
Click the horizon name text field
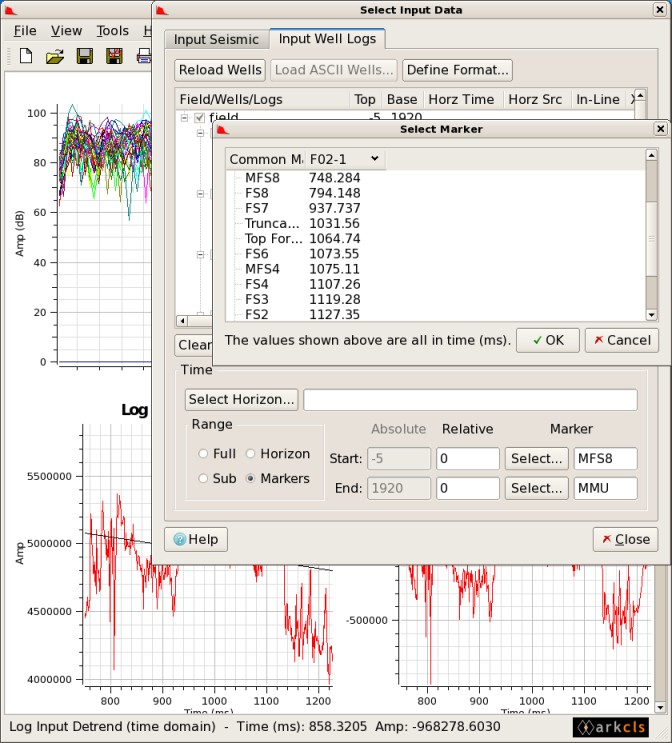coord(470,399)
